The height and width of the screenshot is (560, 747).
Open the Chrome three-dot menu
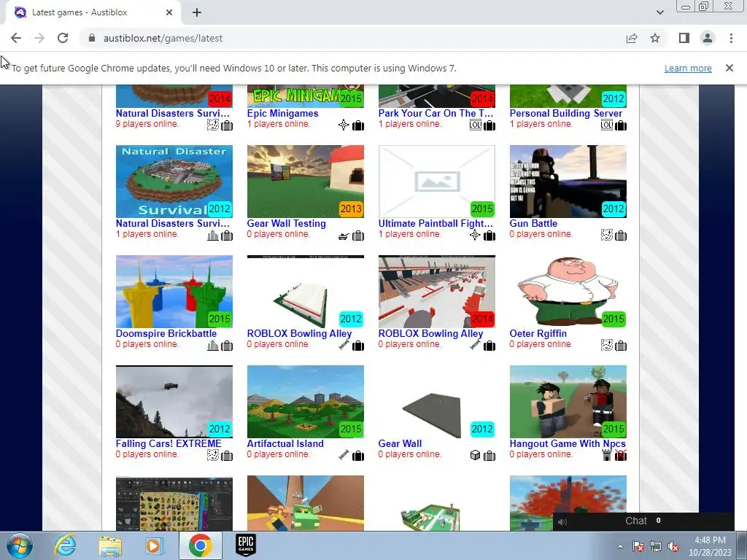[731, 38]
